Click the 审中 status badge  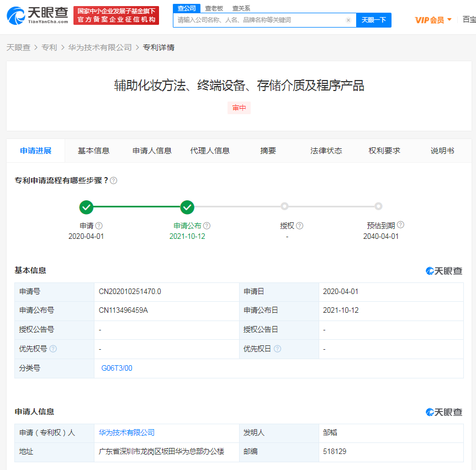(239, 108)
